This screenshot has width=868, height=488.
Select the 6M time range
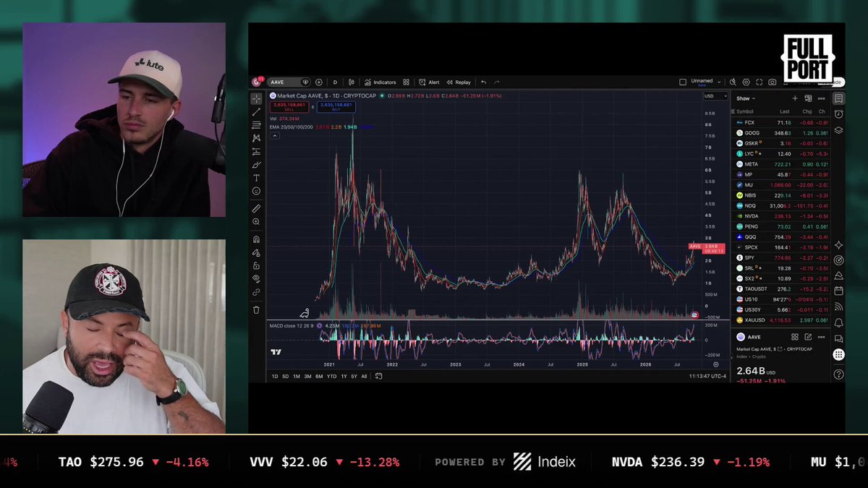coord(319,377)
